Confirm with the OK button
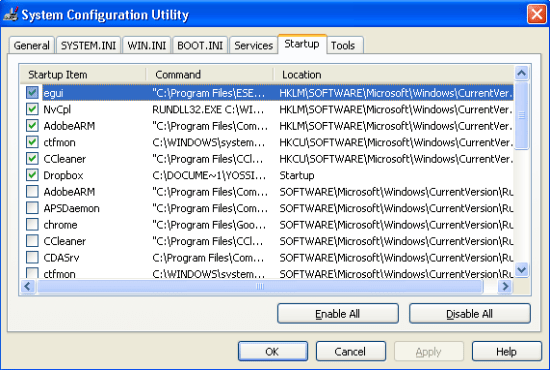The height and width of the screenshot is (370, 550). 273,351
